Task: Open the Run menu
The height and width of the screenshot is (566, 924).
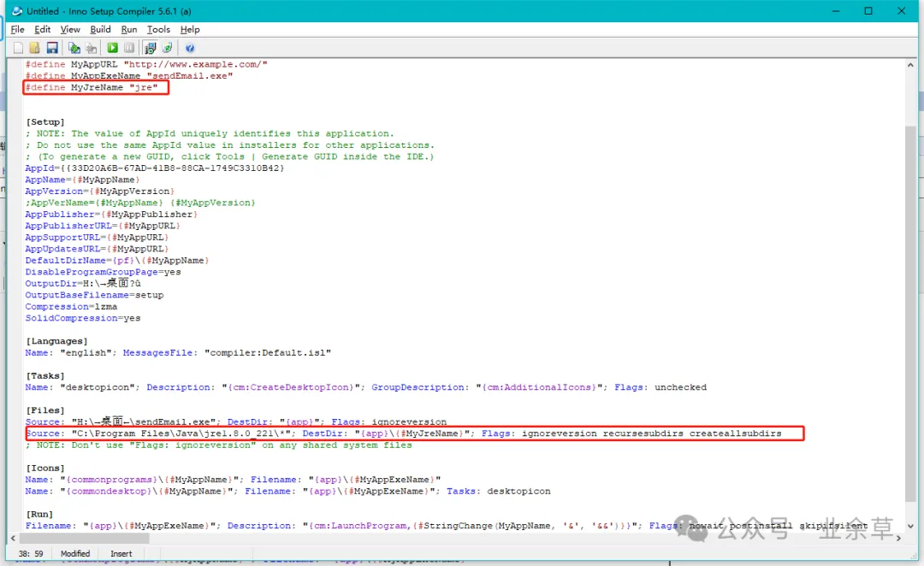Action: point(129,29)
